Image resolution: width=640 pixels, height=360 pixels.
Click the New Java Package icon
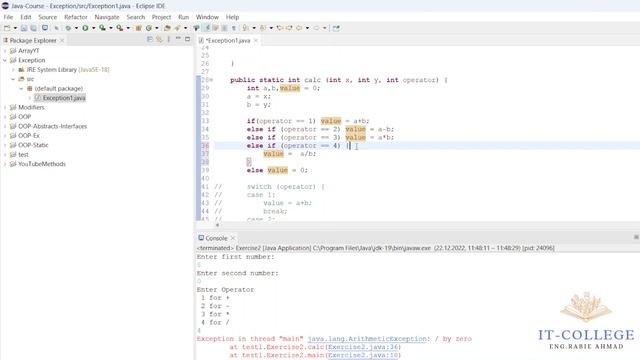138,28
